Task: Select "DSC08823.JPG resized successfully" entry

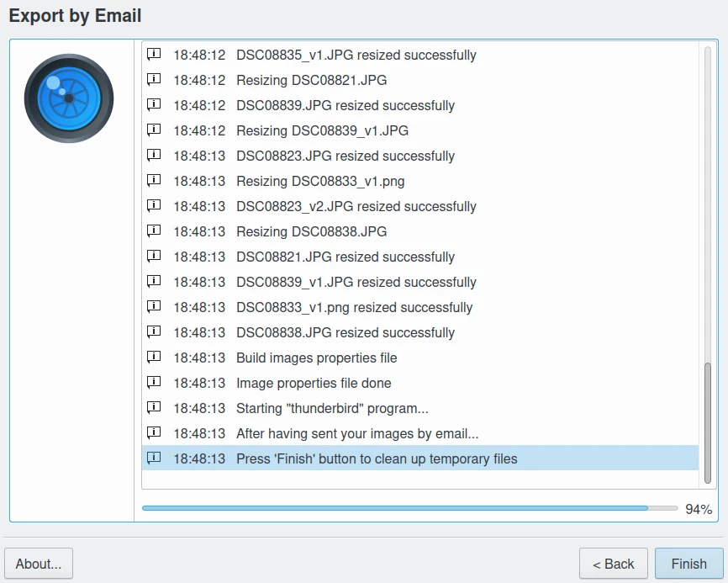Action: point(345,156)
